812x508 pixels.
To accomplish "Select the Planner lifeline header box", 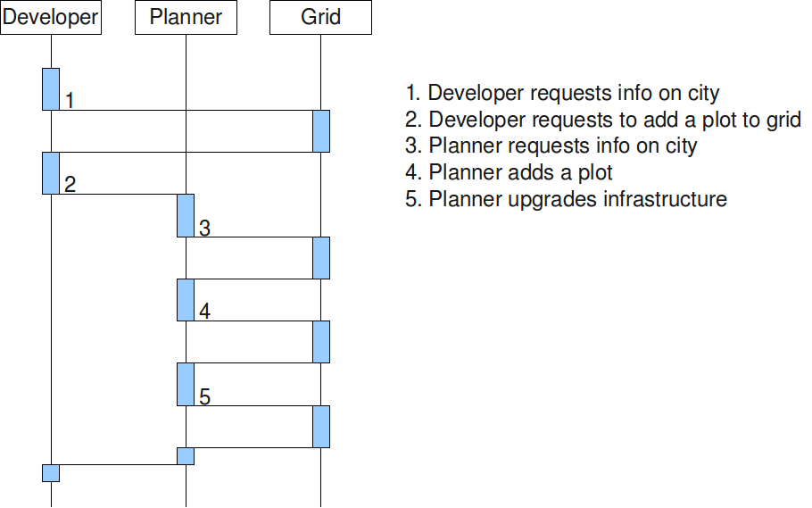I will click(x=186, y=17).
